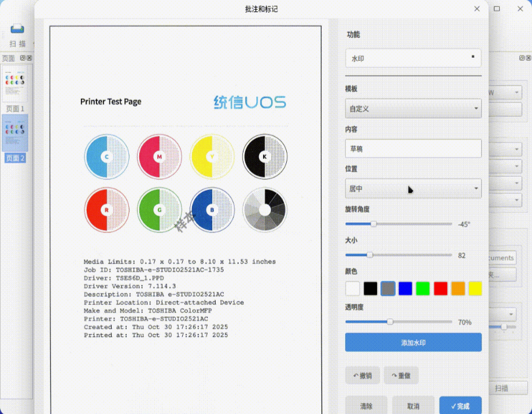Screen dimensions: 532x414
Task: Open the background window dropdown ending in W
Action: 505,93
